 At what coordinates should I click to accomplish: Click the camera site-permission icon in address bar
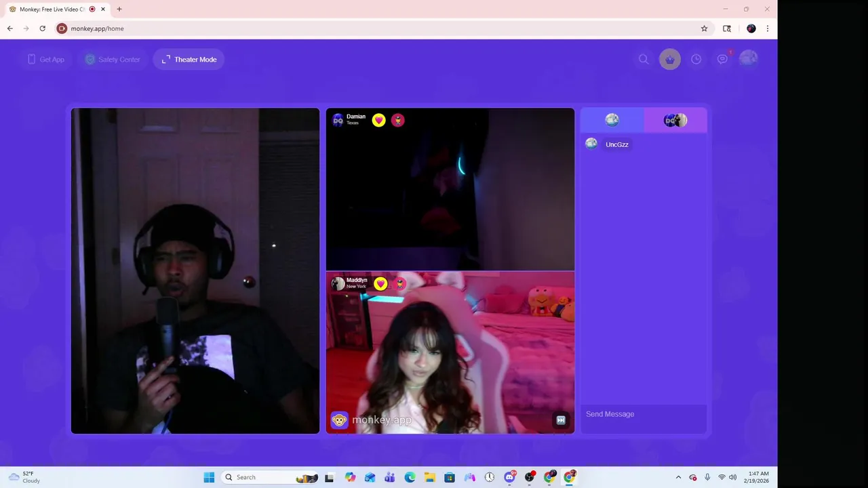click(x=62, y=28)
